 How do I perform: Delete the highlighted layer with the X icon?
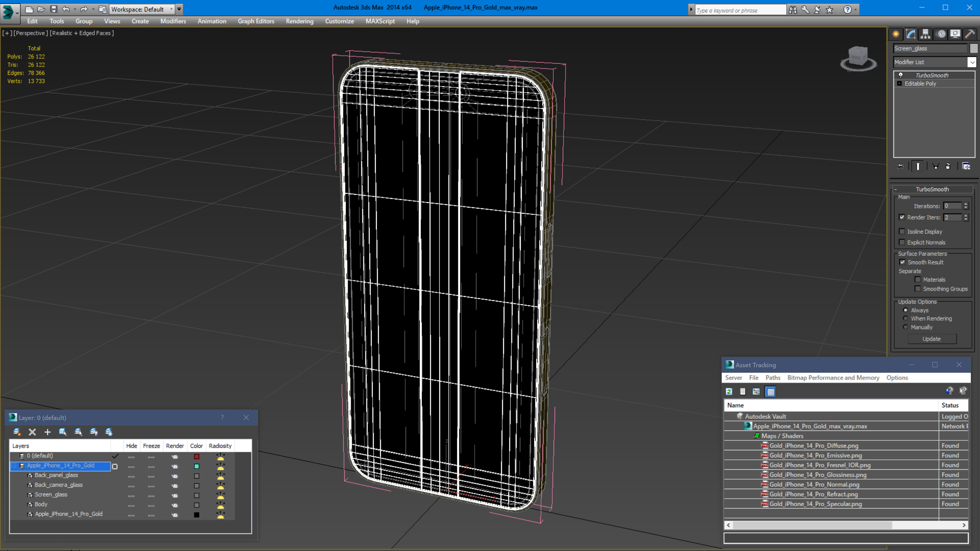pos(32,432)
